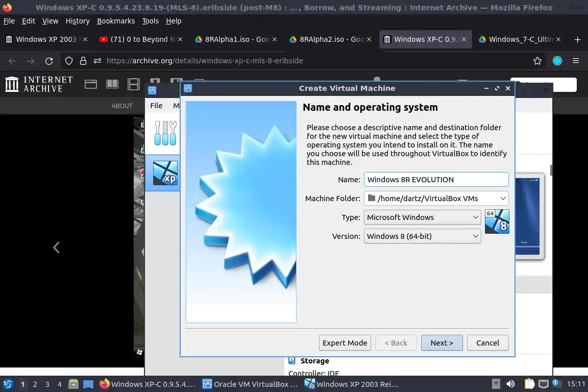Click the Storage section icon in VirtualBox details

(x=292, y=360)
